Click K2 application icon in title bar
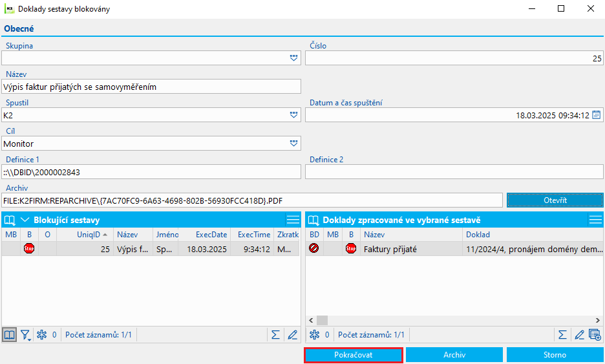This screenshot has height=364, width=605. pyautogui.click(x=9, y=8)
